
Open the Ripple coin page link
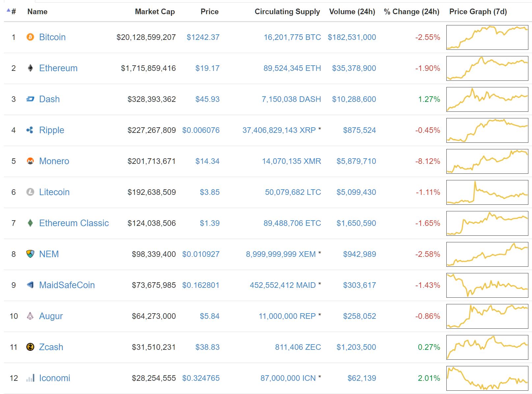(52, 130)
